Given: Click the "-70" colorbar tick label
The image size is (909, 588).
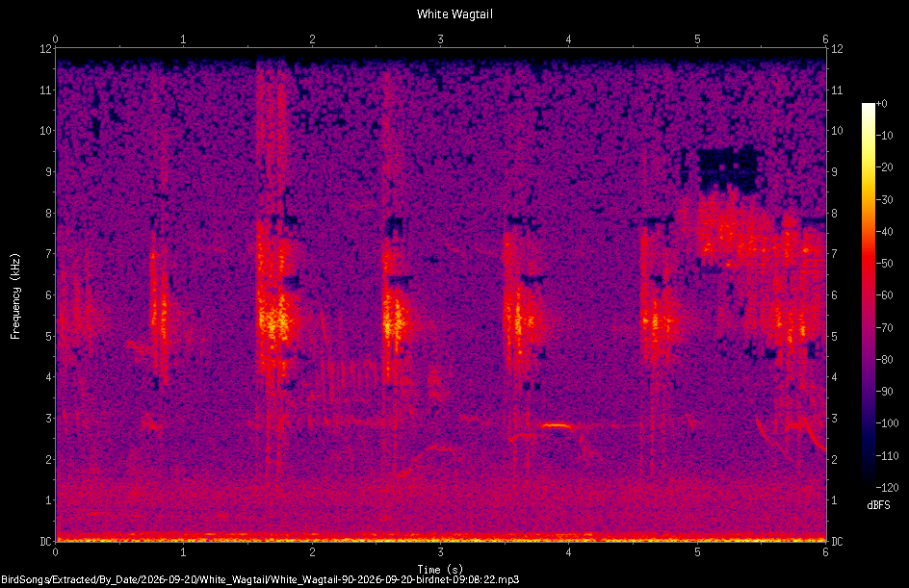Looking at the screenshot, I should (x=885, y=328).
